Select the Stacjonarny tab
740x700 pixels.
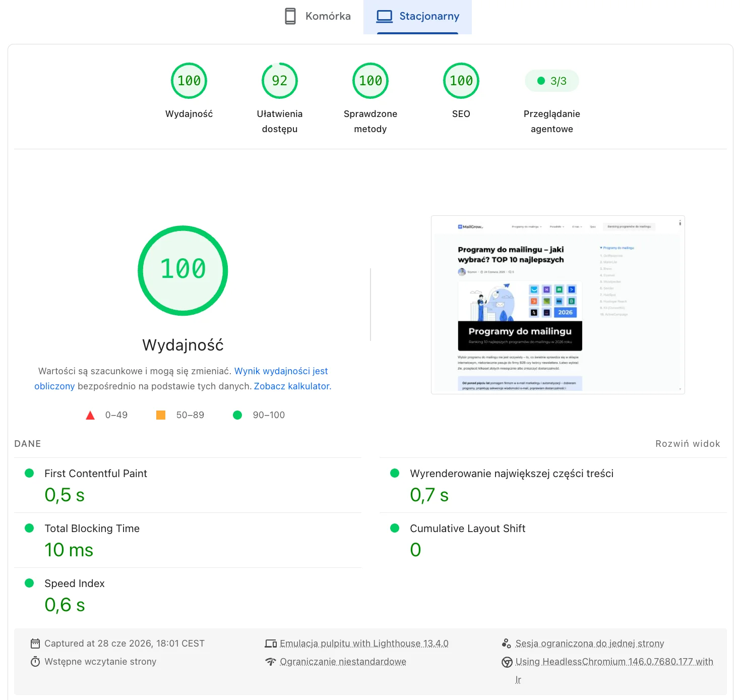pyautogui.click(x=417, y=16)
